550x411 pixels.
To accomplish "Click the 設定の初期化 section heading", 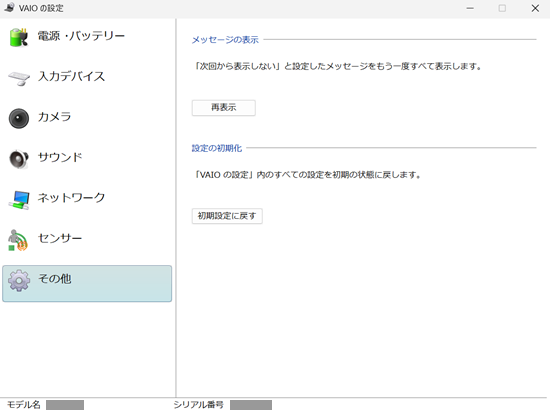I will click(217, 148).
